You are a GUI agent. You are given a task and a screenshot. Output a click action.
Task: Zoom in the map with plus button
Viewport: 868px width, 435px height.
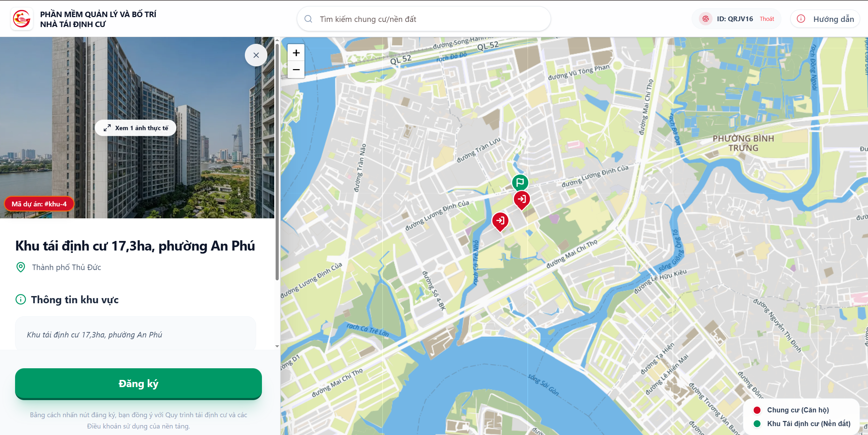point(296,53)
